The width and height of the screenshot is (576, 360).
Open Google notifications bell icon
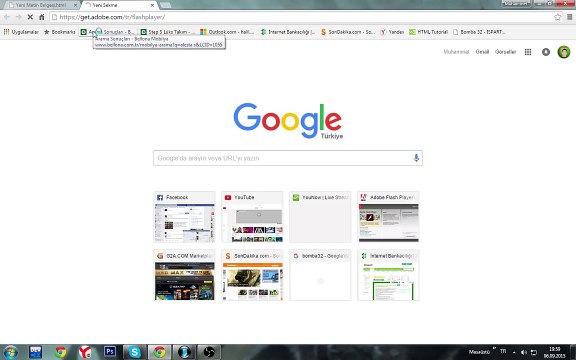[546, 52]
